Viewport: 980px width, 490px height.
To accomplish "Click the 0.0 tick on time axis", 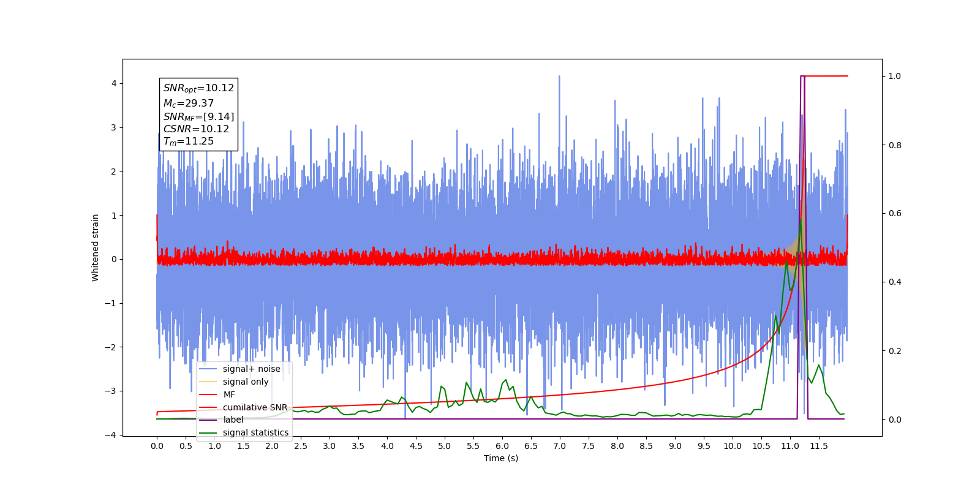I will 157,446.
